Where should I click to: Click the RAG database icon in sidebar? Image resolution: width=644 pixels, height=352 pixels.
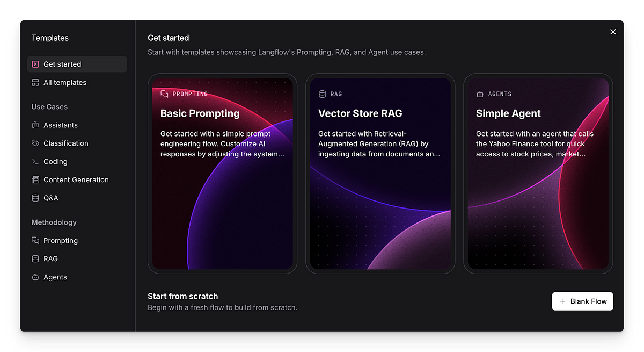tap(35, 259)
